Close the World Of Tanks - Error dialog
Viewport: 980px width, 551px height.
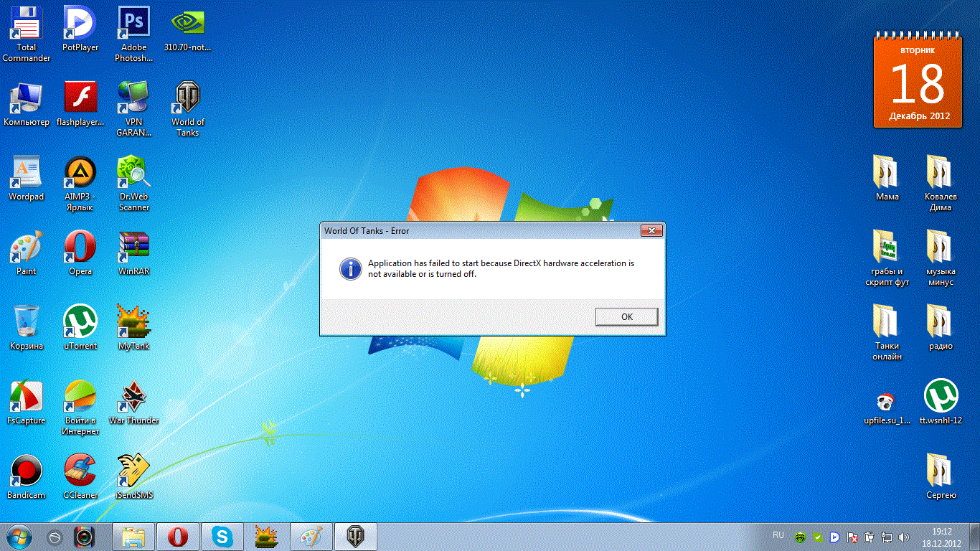(x=651, y=230)
